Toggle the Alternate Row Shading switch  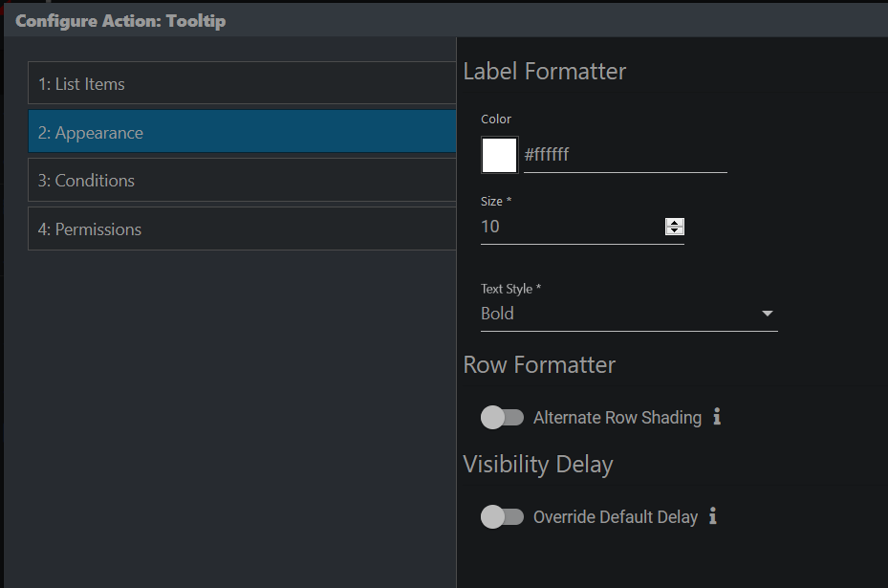tap(502, 418)
